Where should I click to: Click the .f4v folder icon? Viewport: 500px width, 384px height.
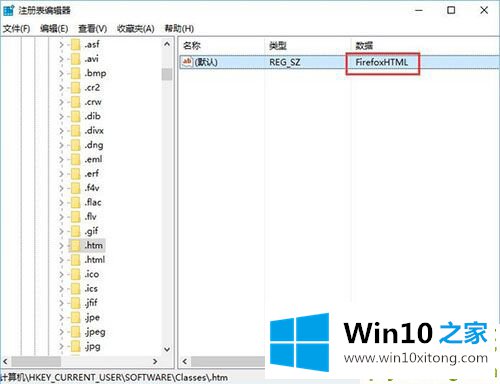pos(76,188)
